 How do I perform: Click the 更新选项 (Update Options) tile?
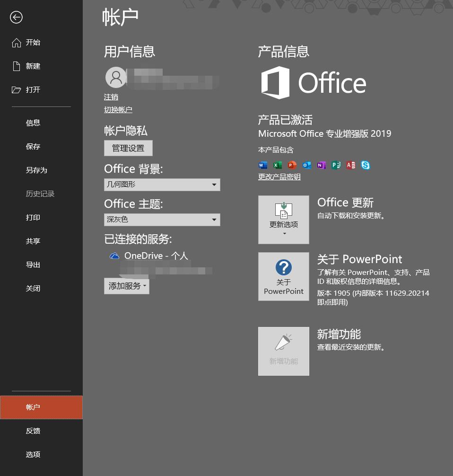tap(283, 219)
